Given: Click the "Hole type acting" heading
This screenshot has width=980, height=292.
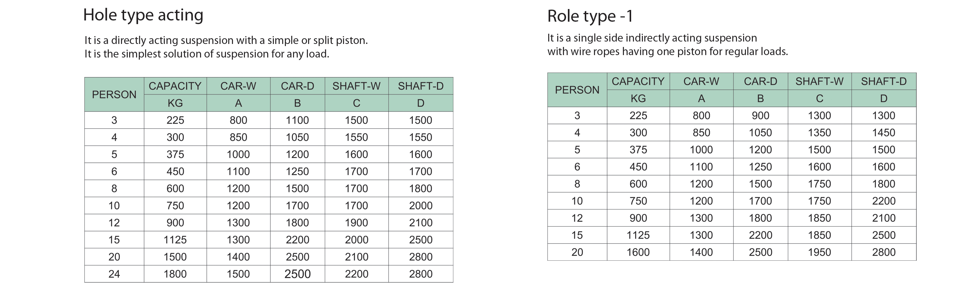Looking at the screenshot, I should tap(143, 15).
